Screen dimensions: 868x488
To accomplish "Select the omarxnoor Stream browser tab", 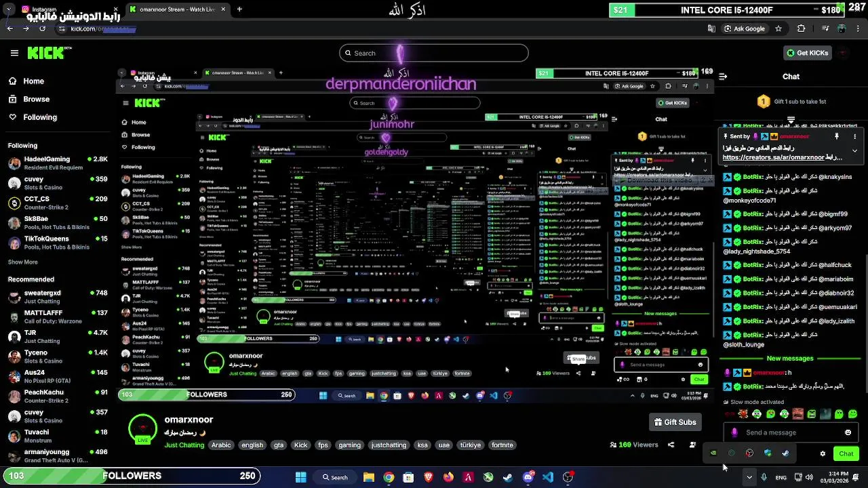I will pos(176,9).
